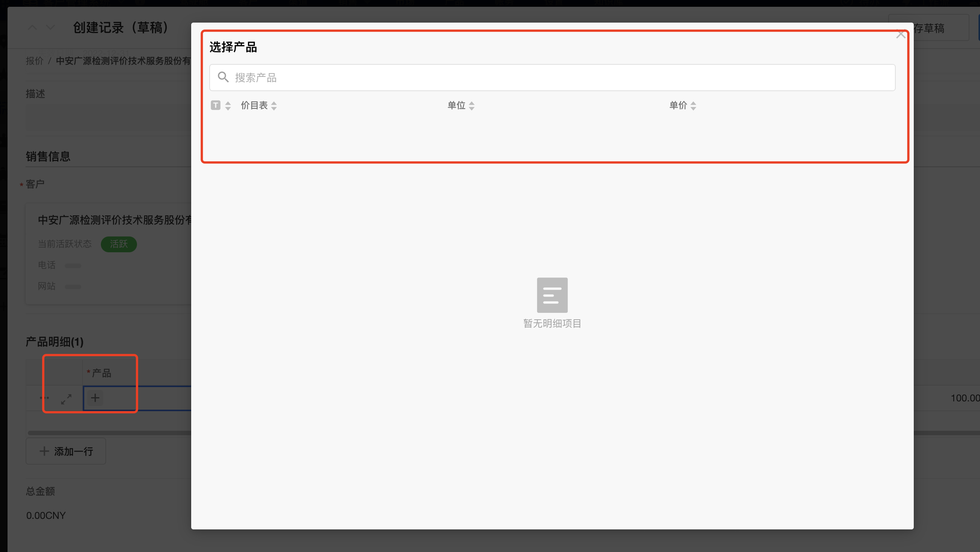
Task: Click the empty-state document icon
Action: coord(552,295)
